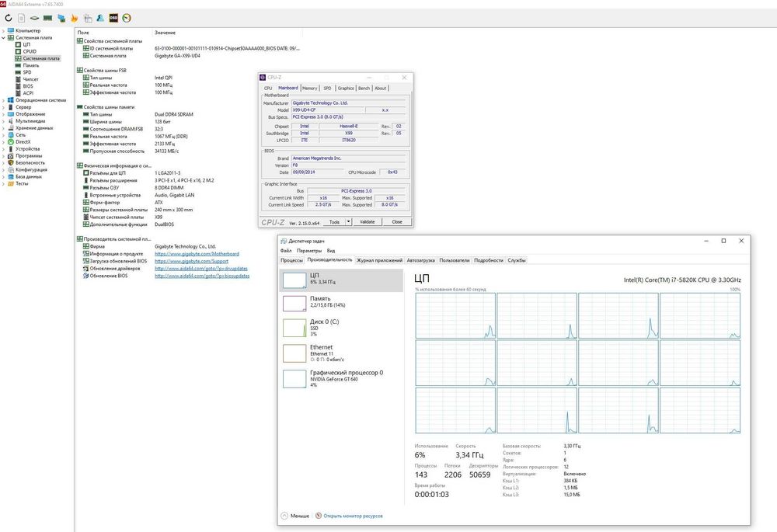Open the Tools dropdown arrow in CPU-Z
The height and width of the screenshot is (532, 777).
pyautogui.click(x=349, y=221)
